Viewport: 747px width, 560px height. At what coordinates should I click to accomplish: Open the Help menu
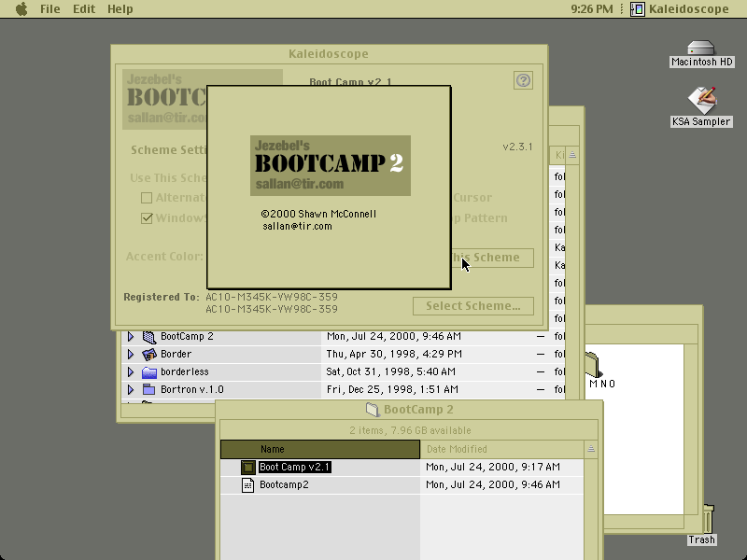(x=120, y=9)
